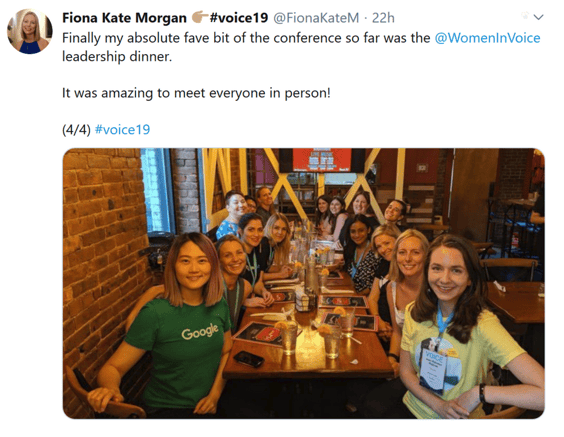Click the pointing hand emoji in name

point(200,17)
